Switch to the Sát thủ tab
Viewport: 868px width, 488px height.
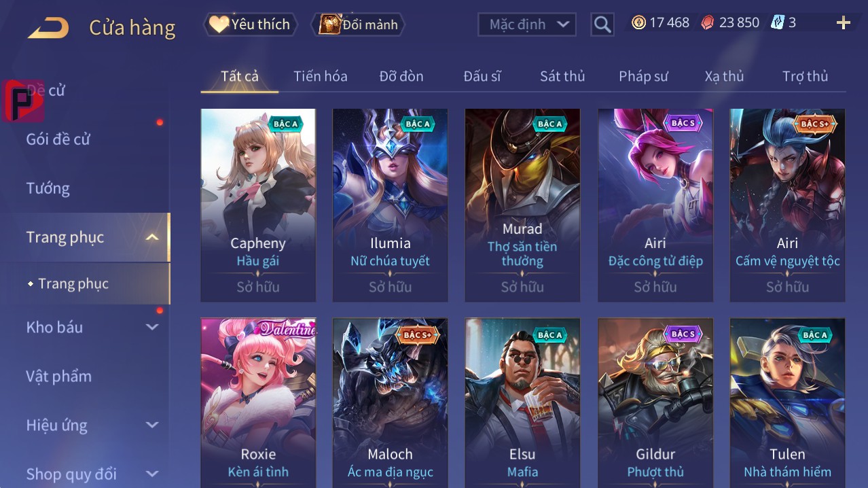coord(562,76)
